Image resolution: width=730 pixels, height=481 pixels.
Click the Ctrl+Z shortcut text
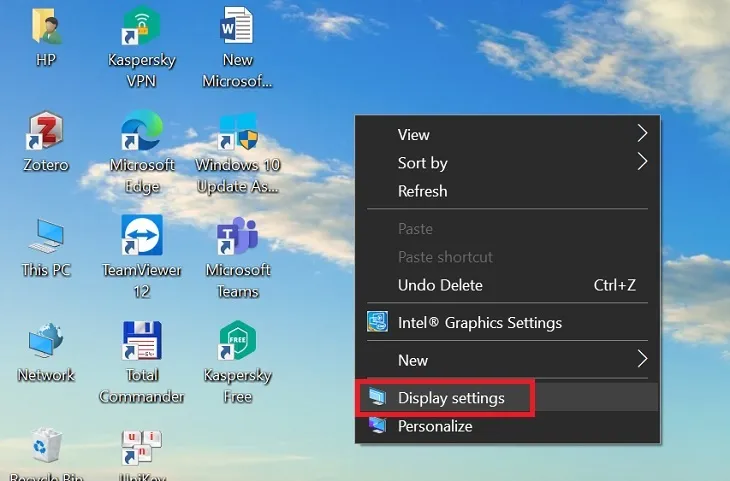pyautogui.click(x=615, y=285)
